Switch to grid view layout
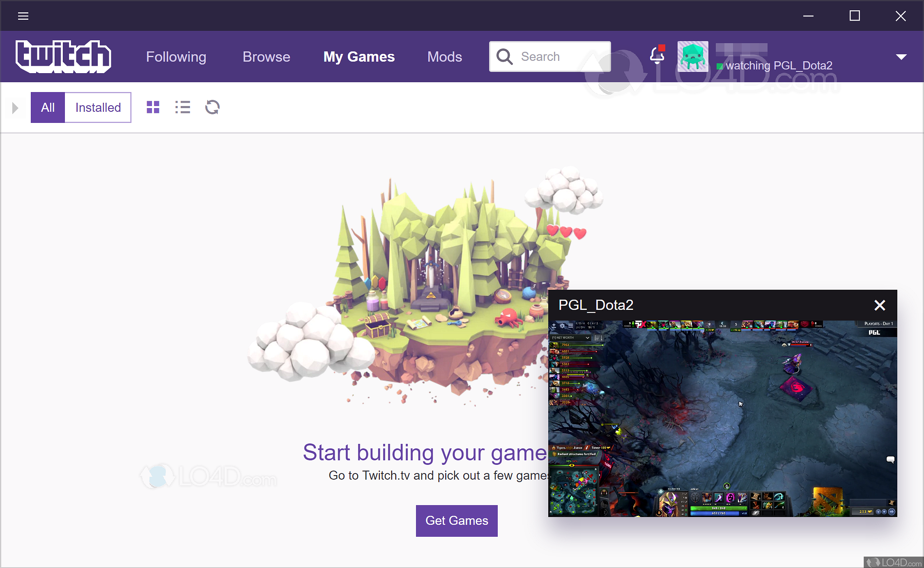The height and width of the screenshot is (568, 924). point(152,107)
